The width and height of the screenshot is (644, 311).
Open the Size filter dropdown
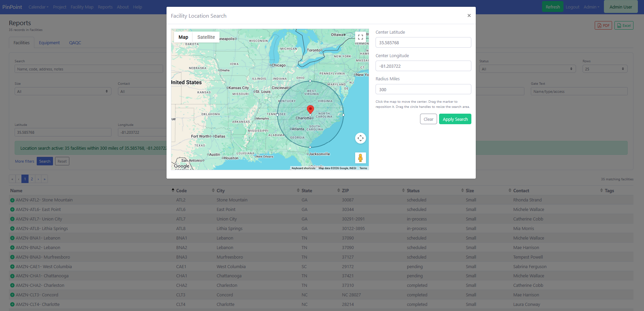pos(63,92)
